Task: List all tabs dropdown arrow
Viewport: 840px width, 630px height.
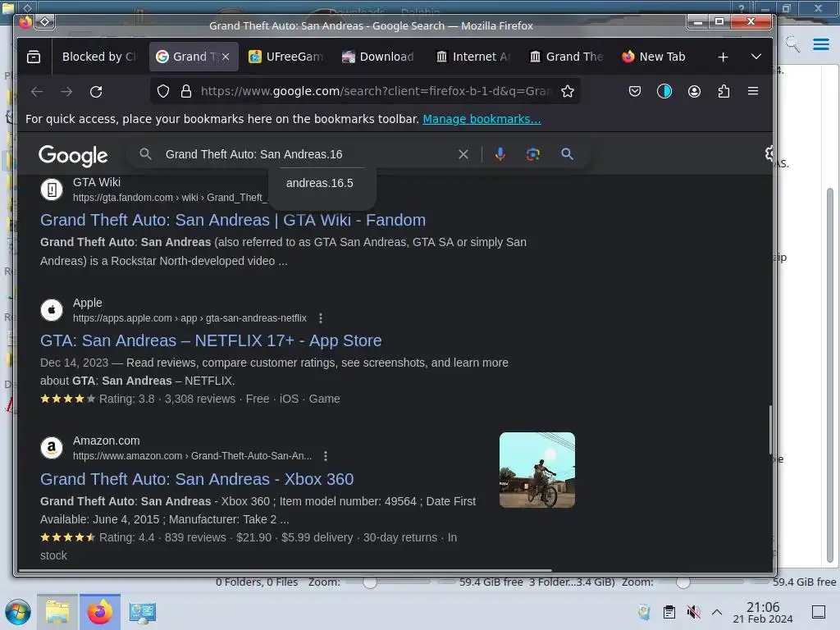Action: [x=756, y=57]
